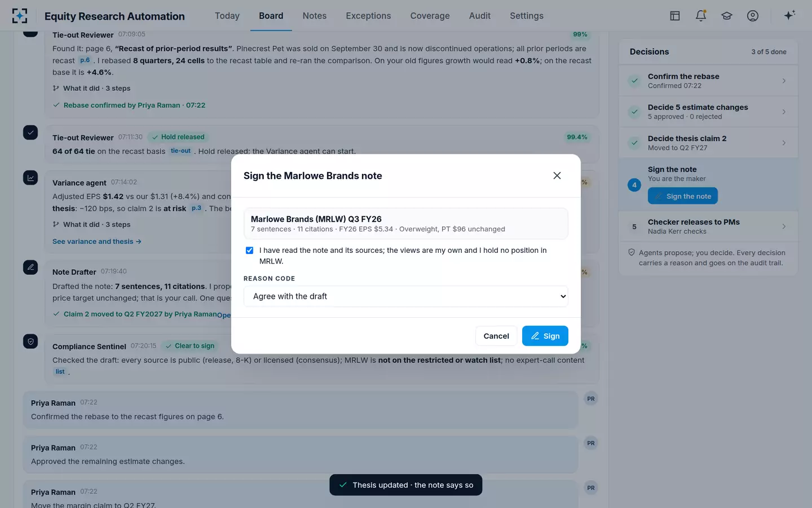The image size is (812, 508).
Task: Open the Reason Code dropdown
Action: [406, 296]
